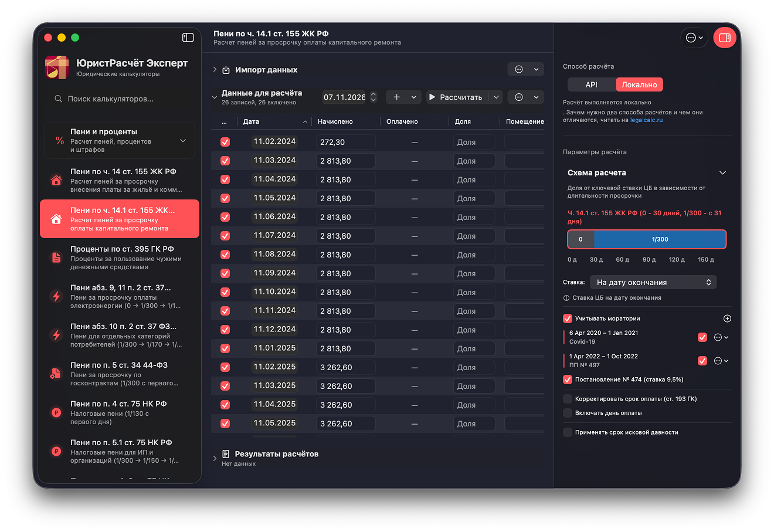This screenshot has width=774, height=532.
Task: Click the Поиск калькуляторов search field
Action: point(120,99)
